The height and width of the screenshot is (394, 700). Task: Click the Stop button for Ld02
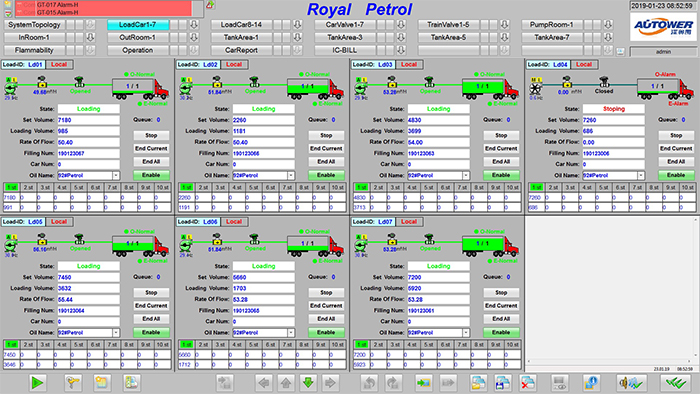(326, 135)
